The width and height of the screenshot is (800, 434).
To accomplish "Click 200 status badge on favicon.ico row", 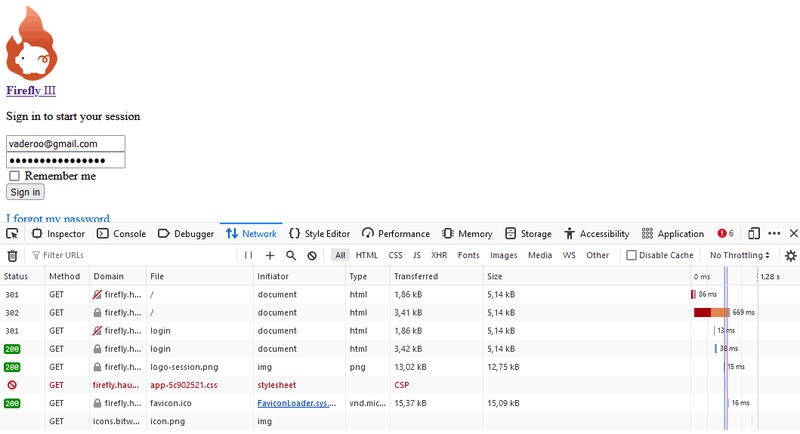I will (12, 403).
